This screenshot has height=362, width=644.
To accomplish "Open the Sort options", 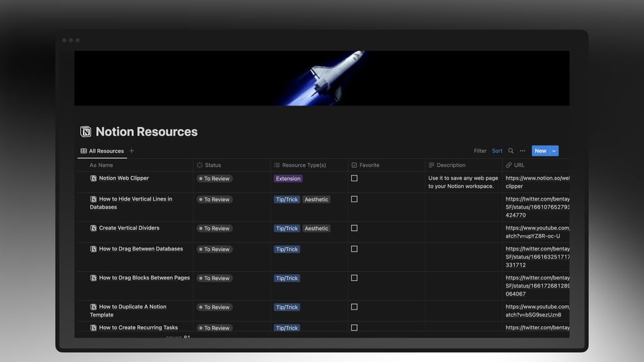I will 497,151.
